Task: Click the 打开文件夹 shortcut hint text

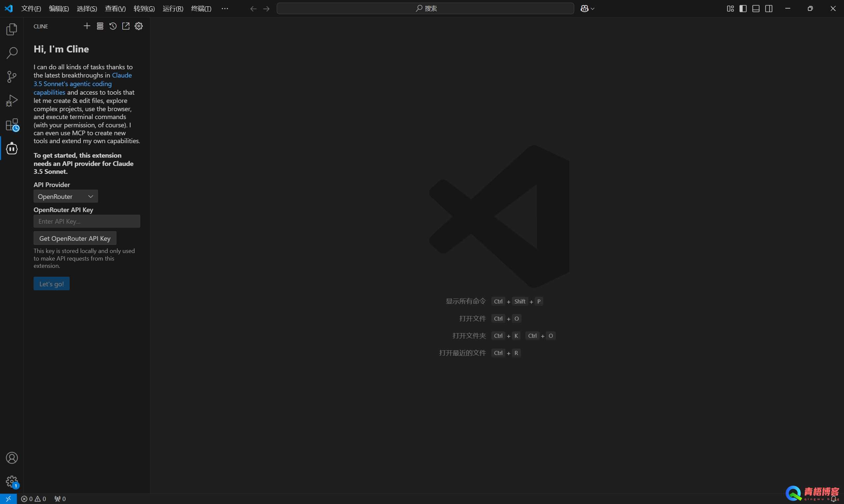Action: point(469,335)
